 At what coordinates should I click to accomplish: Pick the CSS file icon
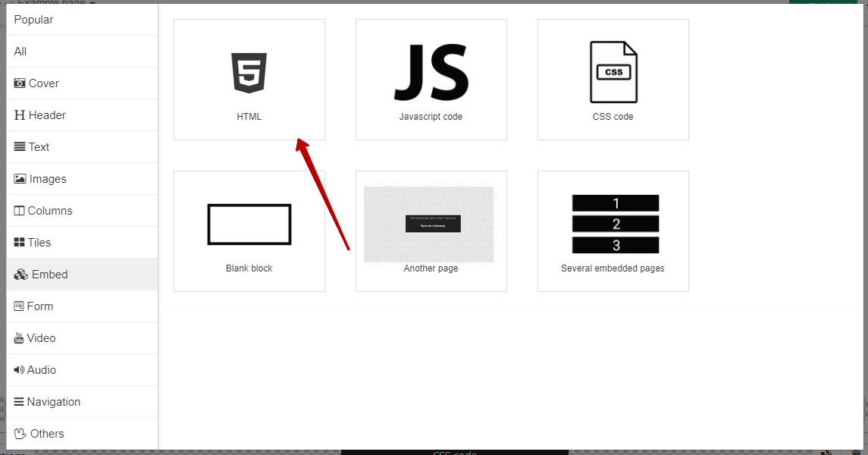coord(613,72)
